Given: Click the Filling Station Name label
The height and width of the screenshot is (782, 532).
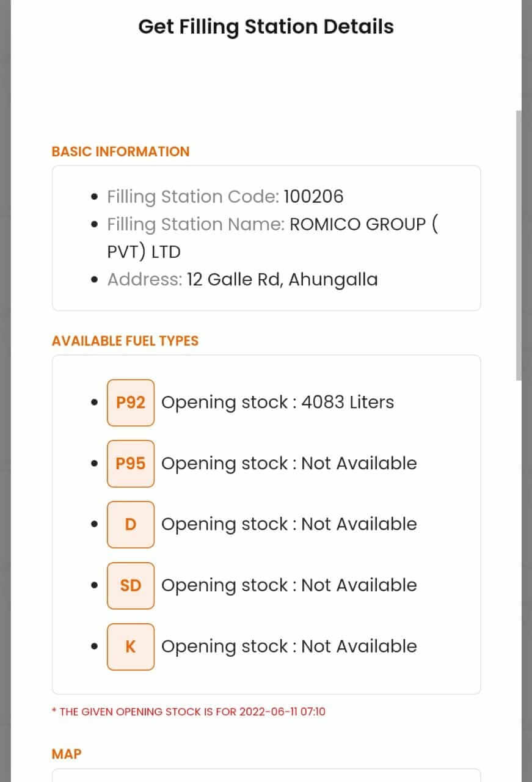Looking at the screenshot, I should point(196,225).
